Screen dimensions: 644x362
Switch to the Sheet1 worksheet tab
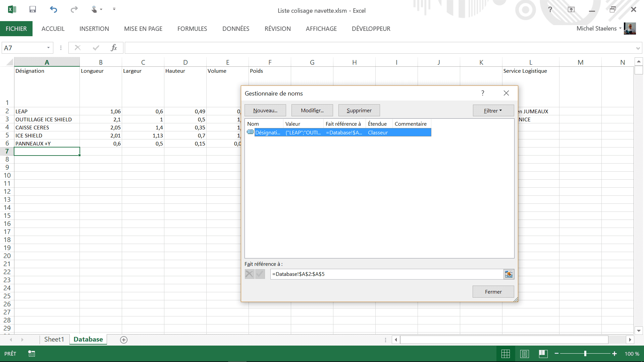(x=54, y=339)
